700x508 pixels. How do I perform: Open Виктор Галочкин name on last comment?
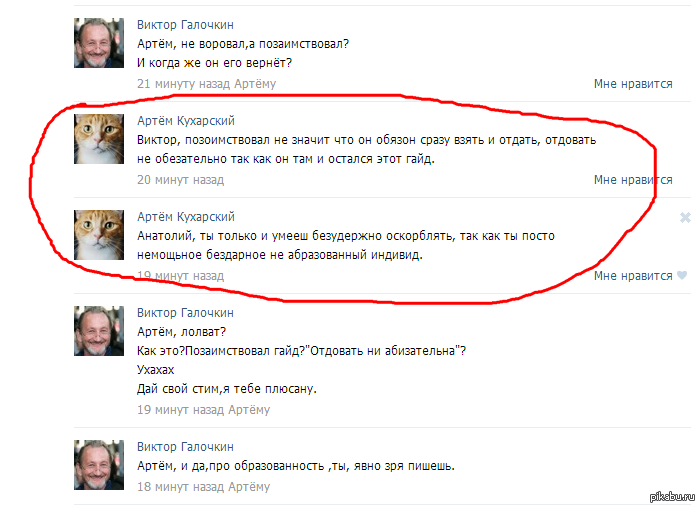pos(185,447)
